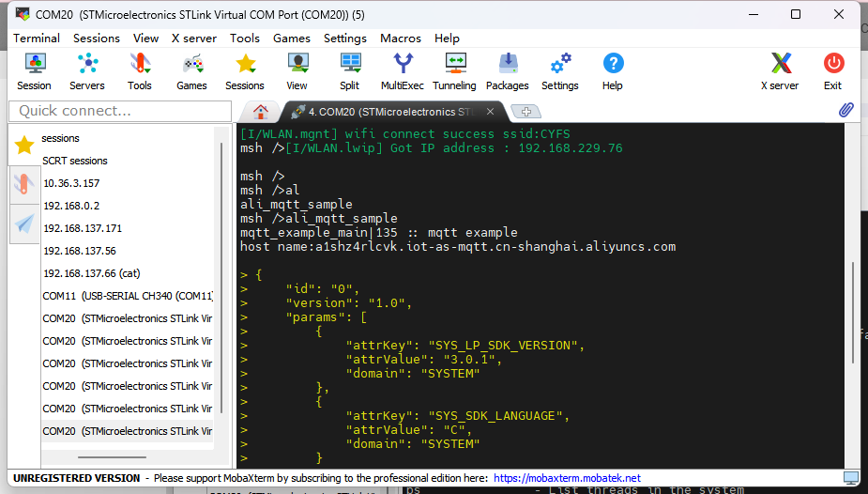This screenshot has width=868, height=494.
Task: Open the View menu in menu bar
Action: pos(145,39)
